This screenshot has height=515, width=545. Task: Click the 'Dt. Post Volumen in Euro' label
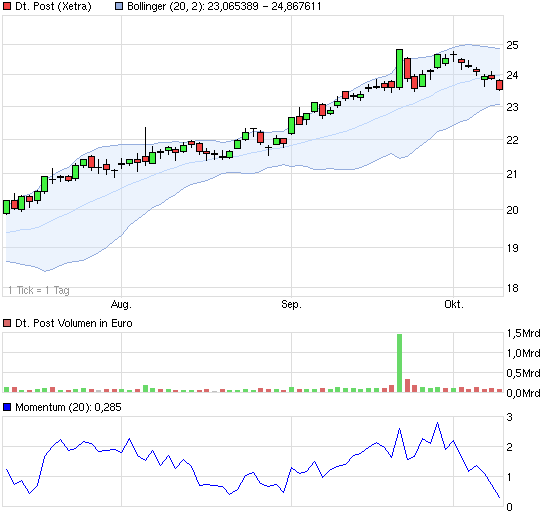(x=74, y=323)
